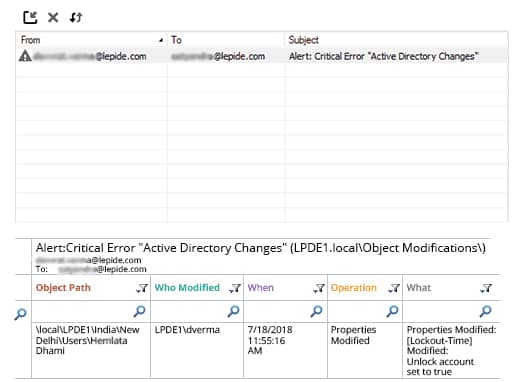Click the magnifier in the Who Modified search field
The image size is (520, 382).
(x=233, y=311)
